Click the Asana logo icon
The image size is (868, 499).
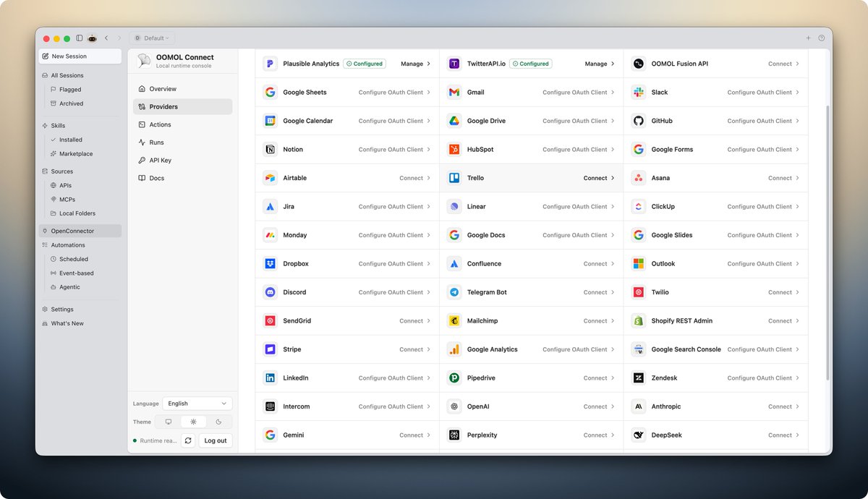(638, 178)
